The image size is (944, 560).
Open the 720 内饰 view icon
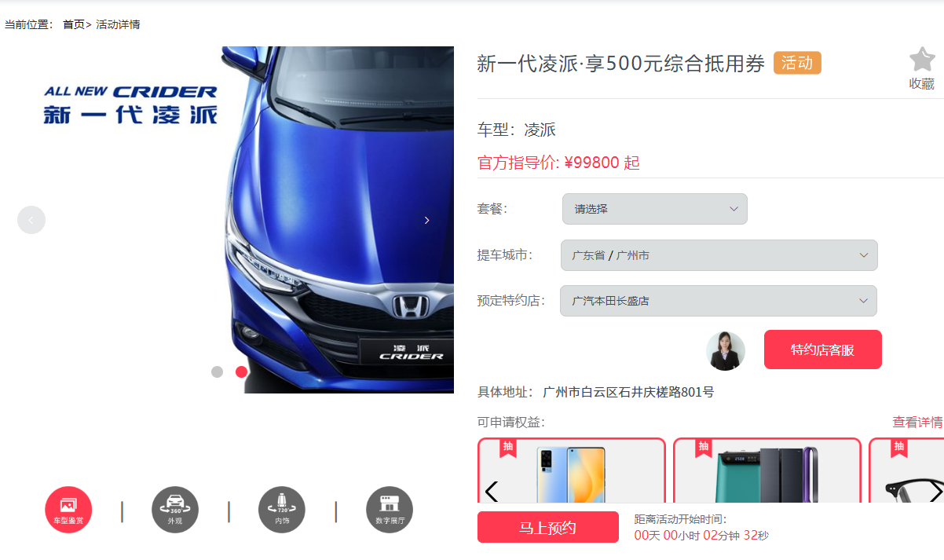point(282,510)
